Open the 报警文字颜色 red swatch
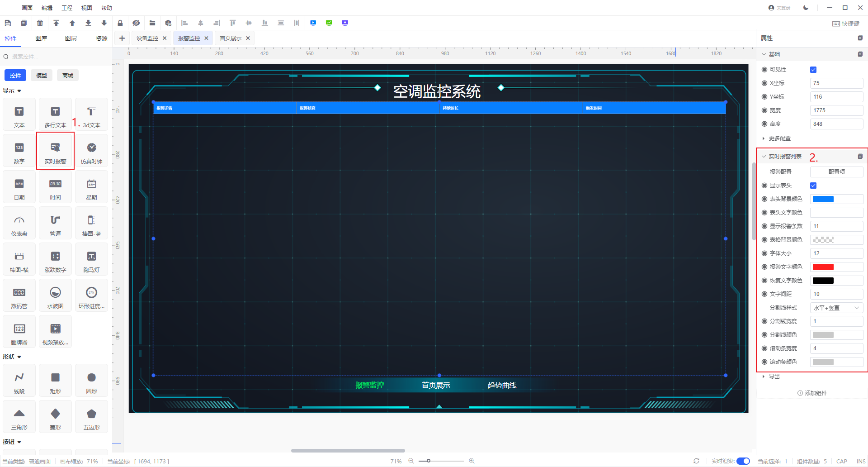Image resolution: width=868 pixels, height=467 pixels. pyautogui.click(x=823, y=267)
